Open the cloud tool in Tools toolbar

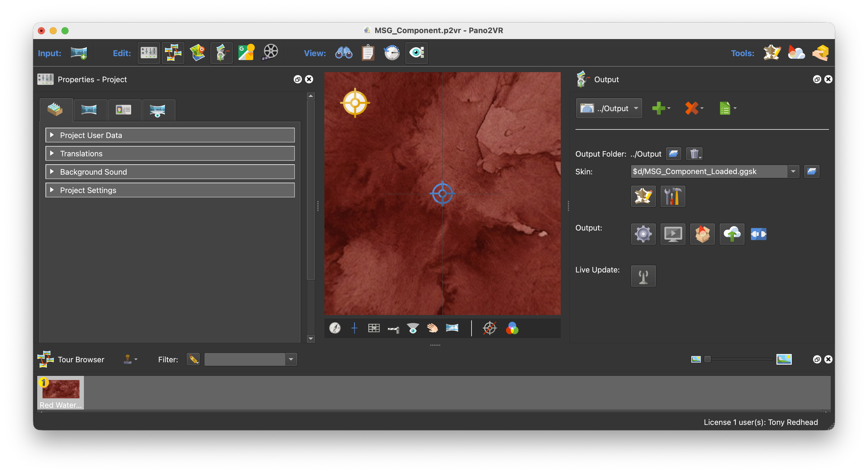796,53
